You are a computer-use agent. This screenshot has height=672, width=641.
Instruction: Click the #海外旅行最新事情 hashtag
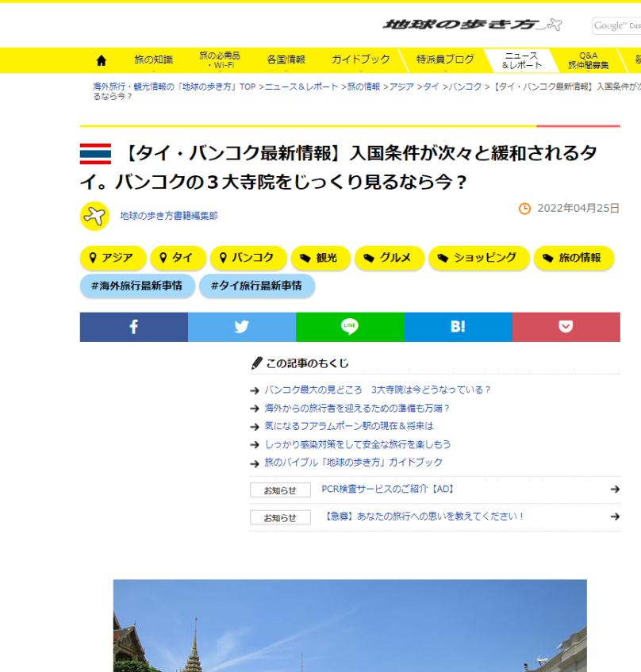[136, 286]
